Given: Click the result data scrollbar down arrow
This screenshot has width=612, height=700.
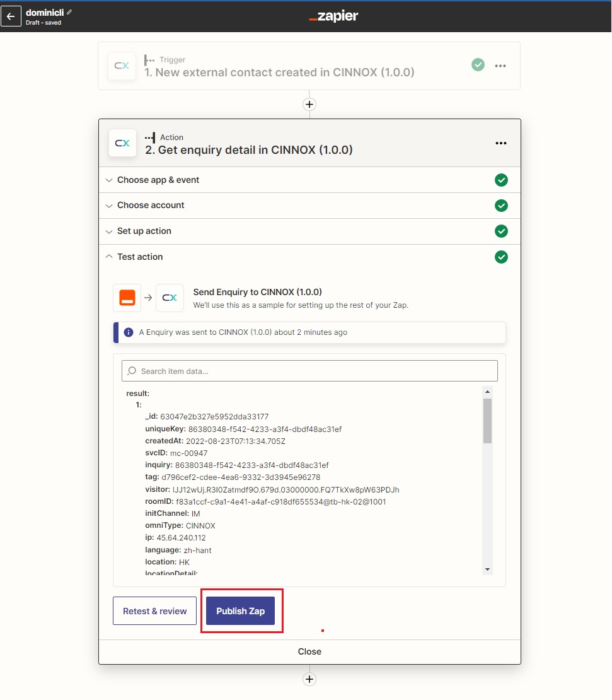Looking at the screenshot, I should 487,569.
